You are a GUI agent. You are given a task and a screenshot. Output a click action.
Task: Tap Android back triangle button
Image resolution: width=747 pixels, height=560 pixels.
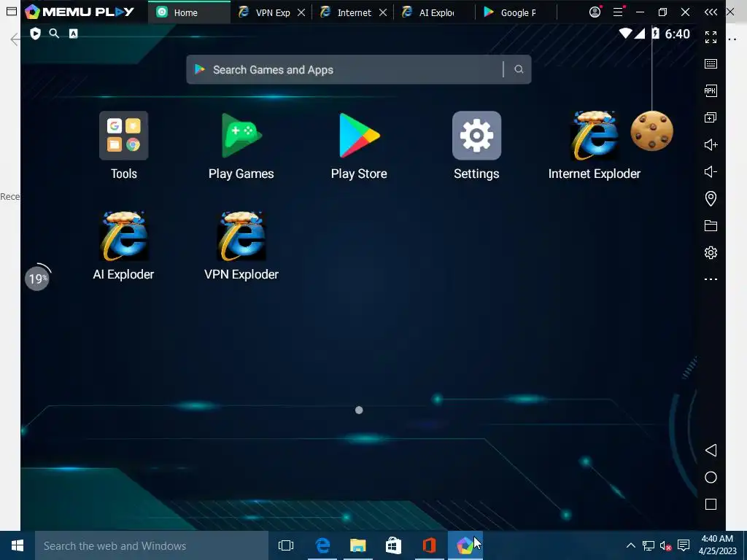click(x=711, y=450)
